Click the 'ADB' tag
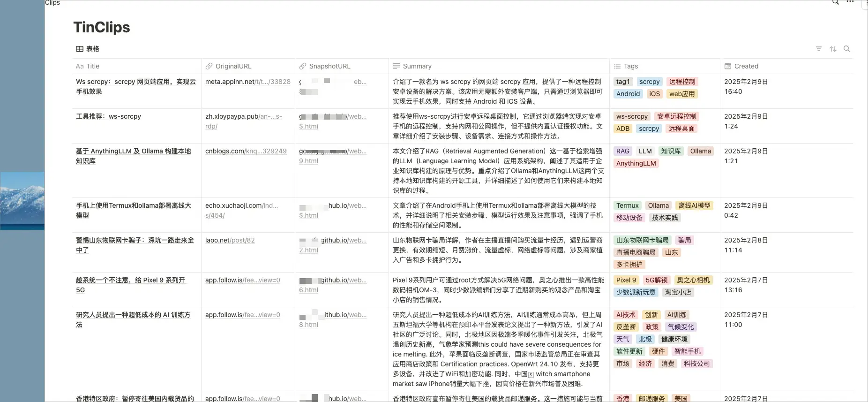The width and height of the screenshot is (868, 402). pos(623,129)
